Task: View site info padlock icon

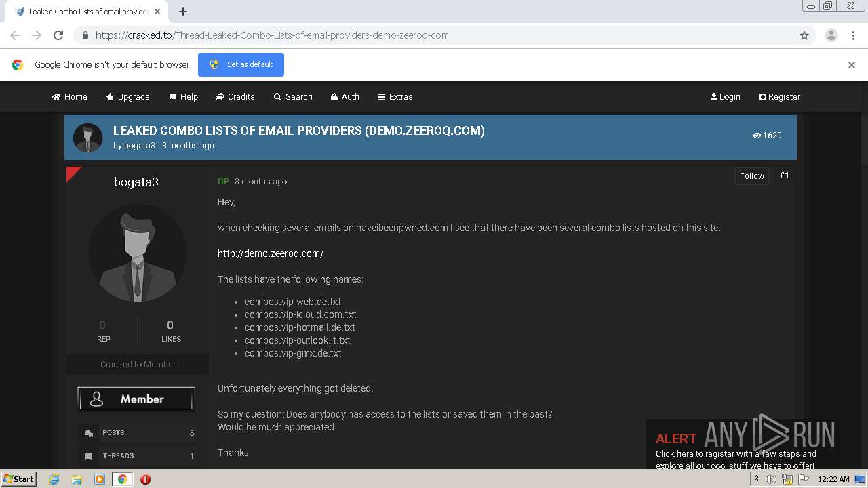Action: pos(85,35)
